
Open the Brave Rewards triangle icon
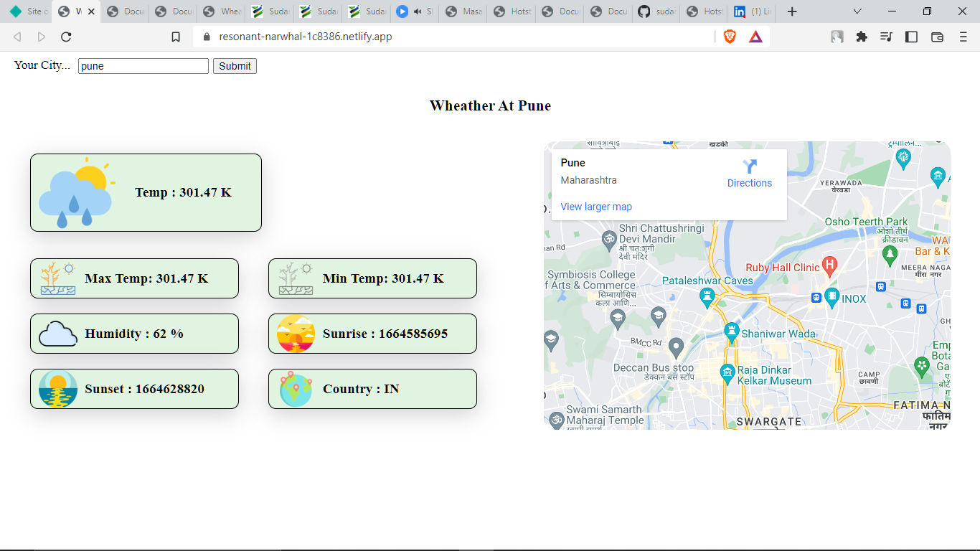click(x=755, y=37)
